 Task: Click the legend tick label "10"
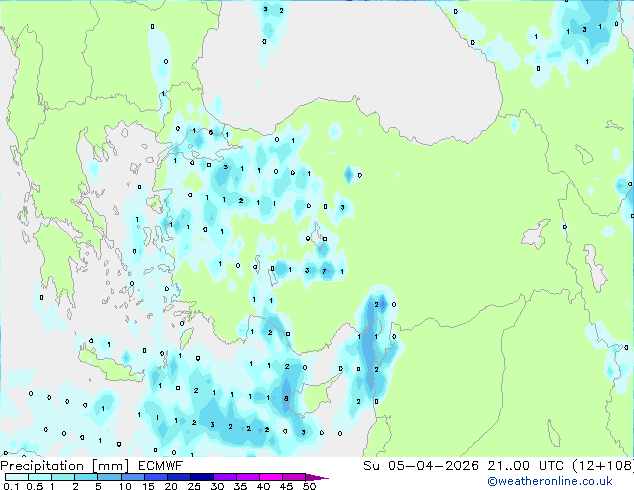[125, 486]
